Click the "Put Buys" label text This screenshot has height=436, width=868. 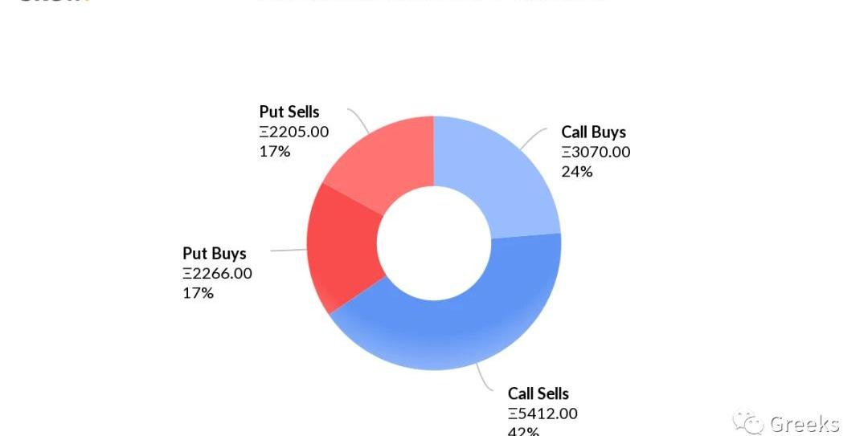(x=215, y=255)
